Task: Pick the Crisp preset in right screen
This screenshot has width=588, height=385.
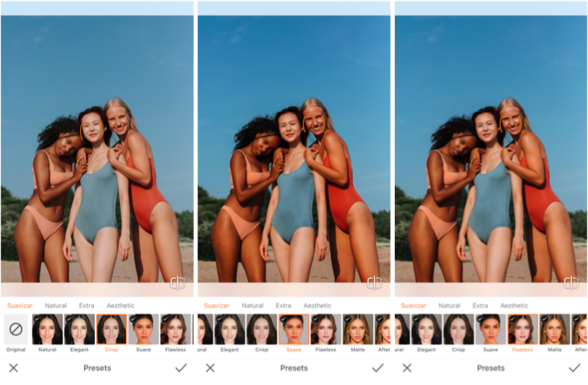Action: (x=459, y=329)
